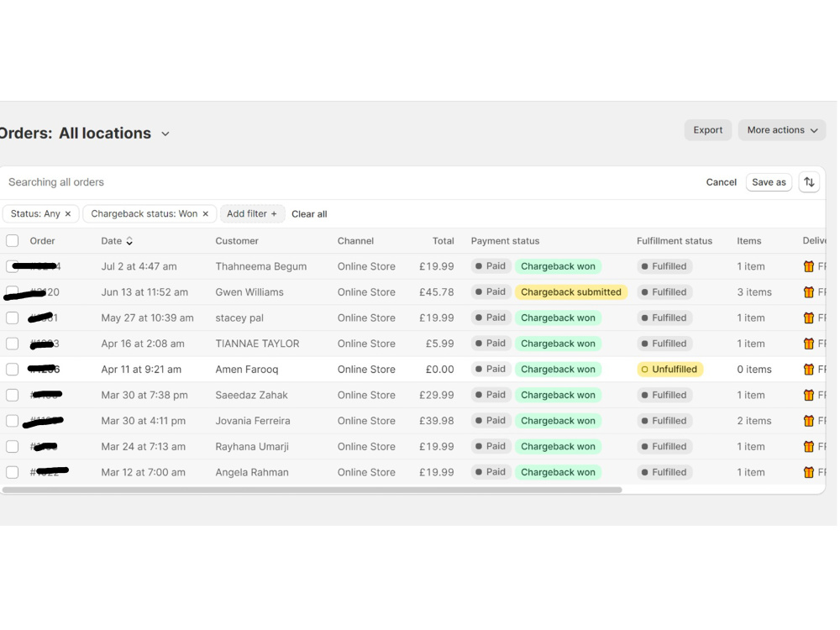Click the gift delivery icon for stacey pal
Image resolution: width=840 pixels, height=630 pixels.
[x=808, y=318]
